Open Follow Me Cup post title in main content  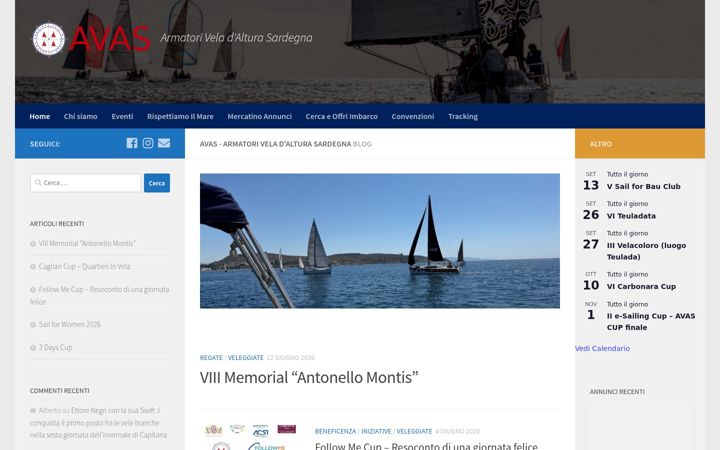tap(426, 446)
